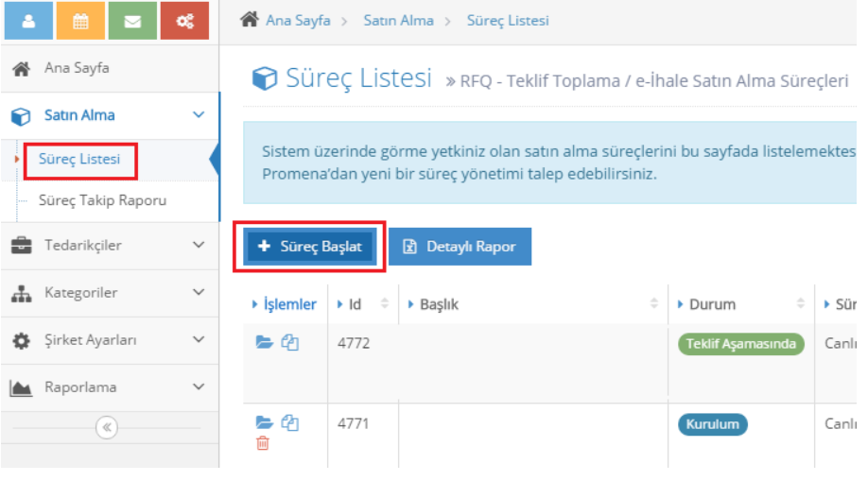
Task: Select Süreç Takip Raporu menu item
Action: tap(102, 200)
